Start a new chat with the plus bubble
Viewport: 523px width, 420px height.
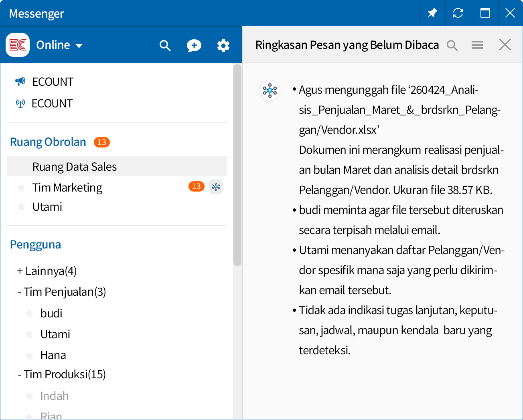coord(194,45)
